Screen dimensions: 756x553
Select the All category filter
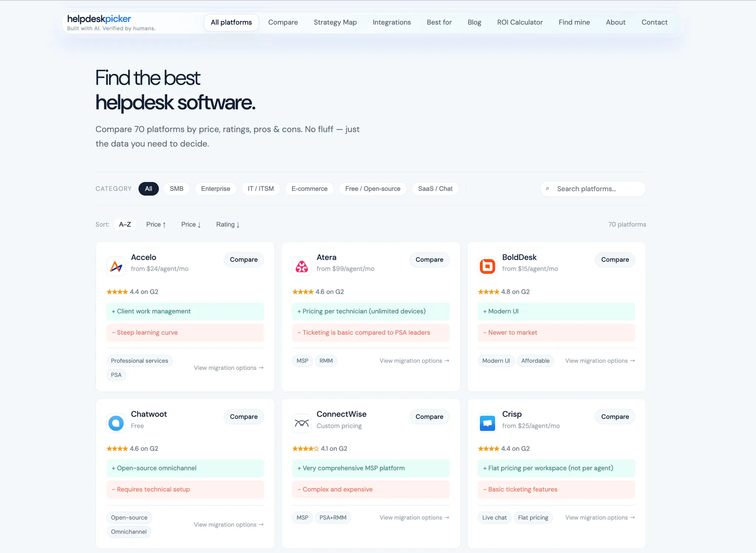coord(148,189)
